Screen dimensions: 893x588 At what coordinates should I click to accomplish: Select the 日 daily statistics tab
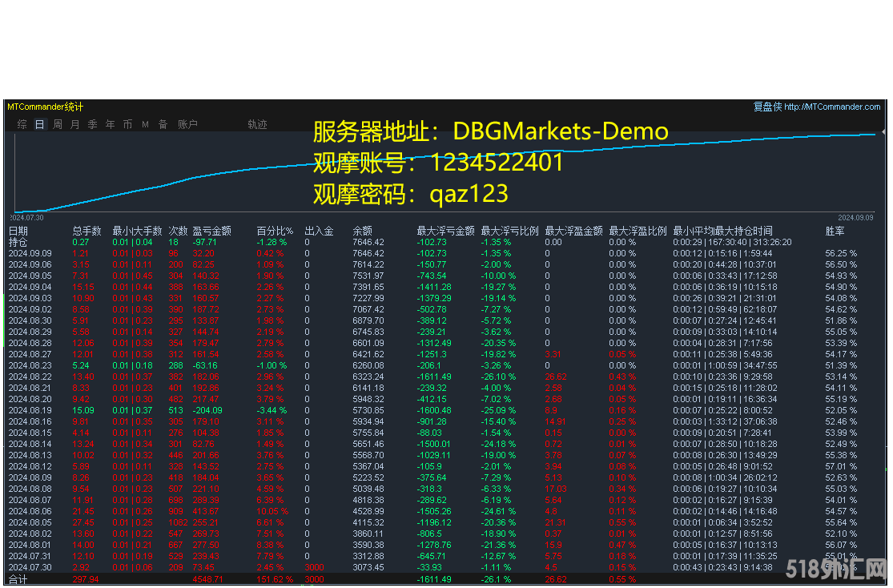click(39, 124)
